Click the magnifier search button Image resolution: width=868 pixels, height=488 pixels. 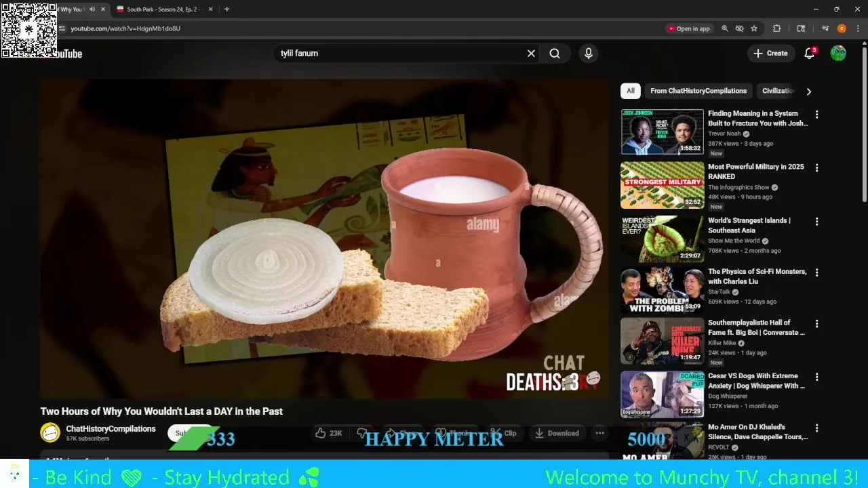click(x=555, y=54)
